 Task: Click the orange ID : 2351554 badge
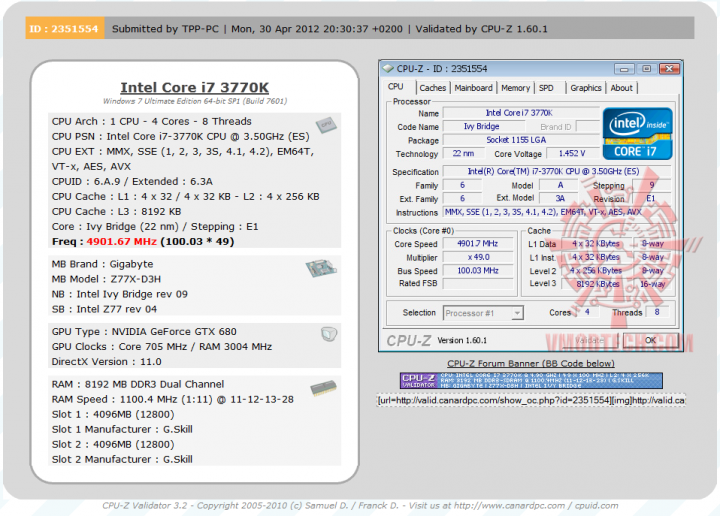tap(65, 28)
